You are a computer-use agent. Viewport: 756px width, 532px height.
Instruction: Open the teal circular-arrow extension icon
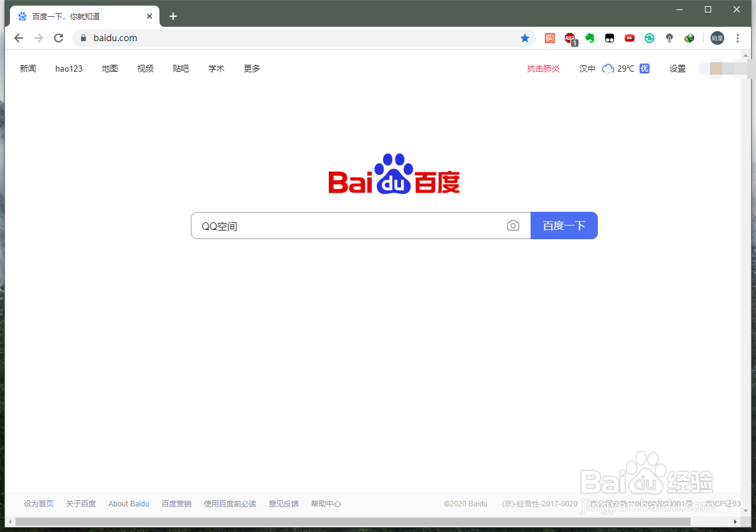(x=650, y=38)
